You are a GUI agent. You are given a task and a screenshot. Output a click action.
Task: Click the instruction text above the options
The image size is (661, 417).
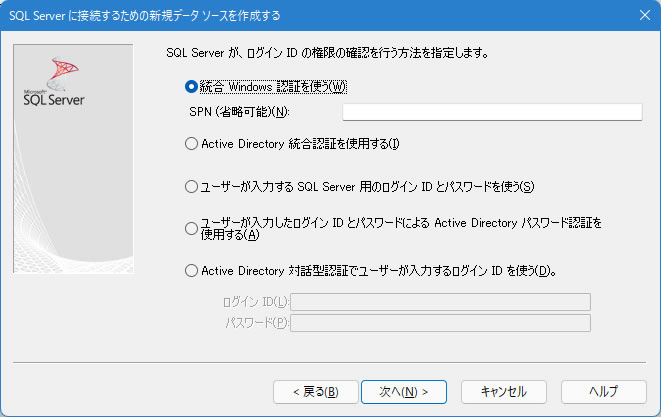332,51
